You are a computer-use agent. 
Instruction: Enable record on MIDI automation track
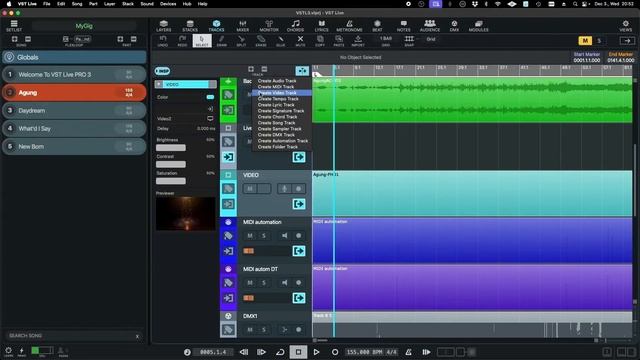(298, 236)
